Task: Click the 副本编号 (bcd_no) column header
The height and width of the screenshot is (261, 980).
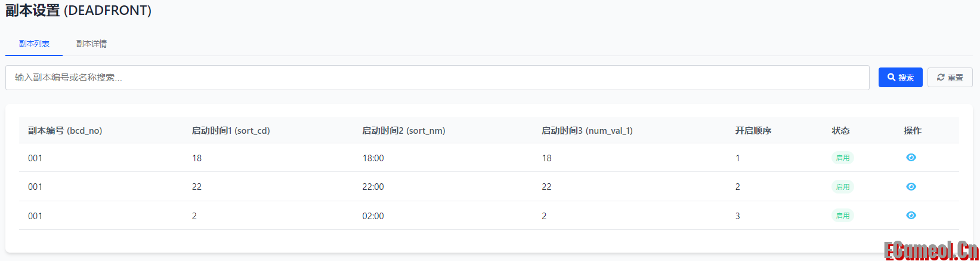Action: pos(65,131)
